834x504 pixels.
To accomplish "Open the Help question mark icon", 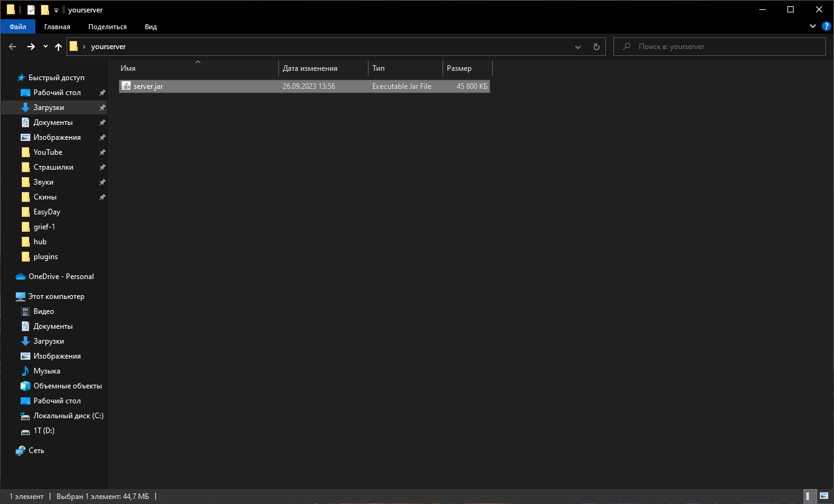I will pyautogui.click(x=826, y=27).
